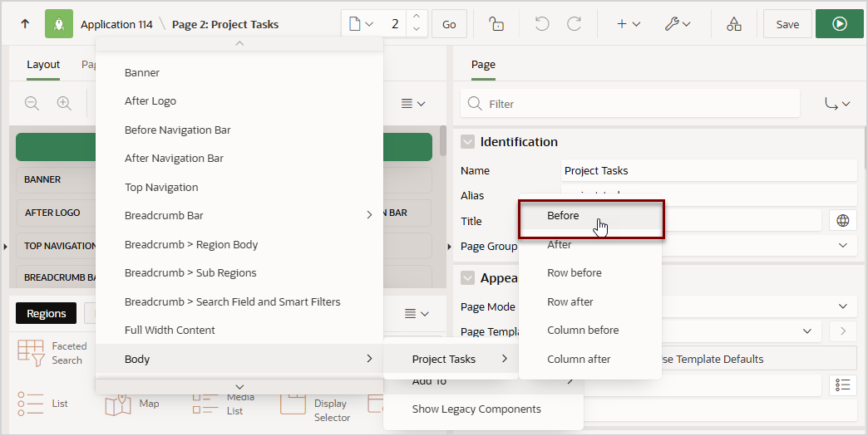Open the Shared Components shapes icon
Screen dimensions: 868x436
pyautogui.click(x=733, y=24)
